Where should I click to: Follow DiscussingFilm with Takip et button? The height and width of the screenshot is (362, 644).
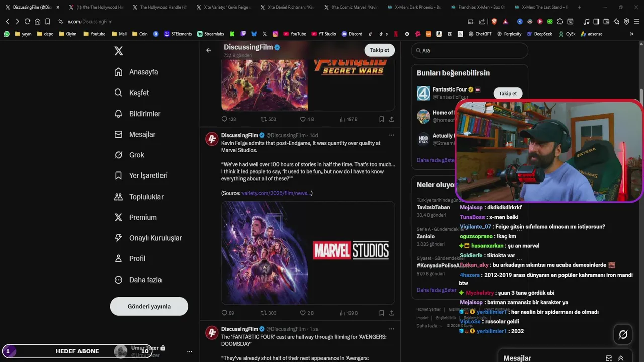pos(380,50)
